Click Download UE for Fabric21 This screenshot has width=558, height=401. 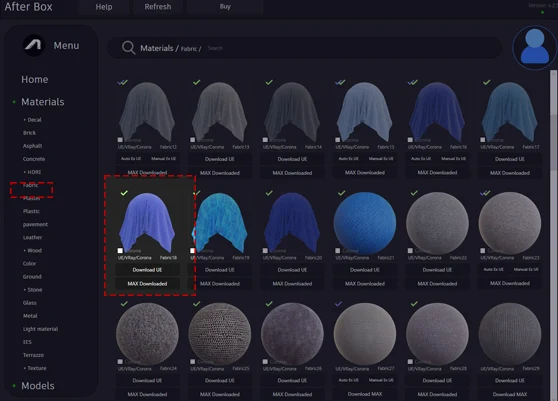(365, 270)
